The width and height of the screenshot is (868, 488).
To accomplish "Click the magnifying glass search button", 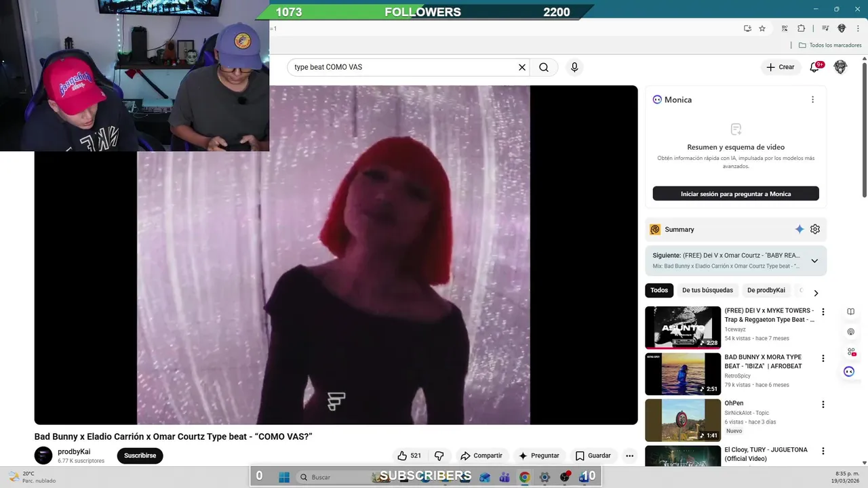I will 544,67.
